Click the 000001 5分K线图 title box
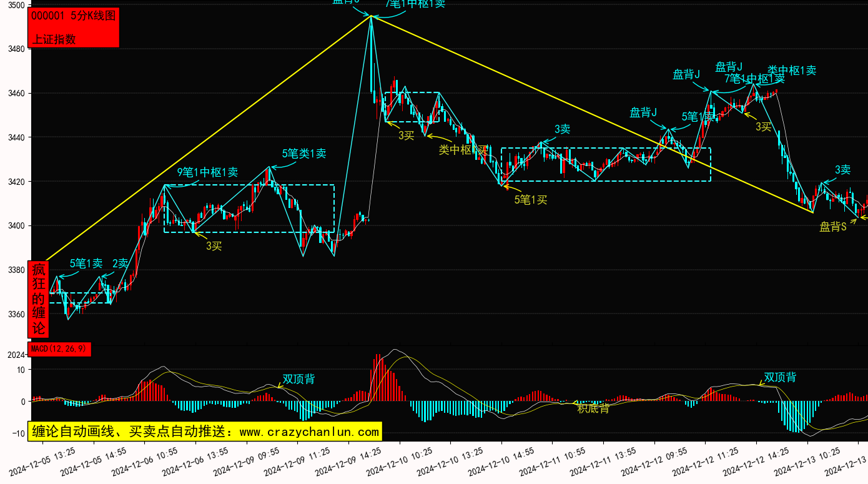868x484 pixels. pos(74,16)
